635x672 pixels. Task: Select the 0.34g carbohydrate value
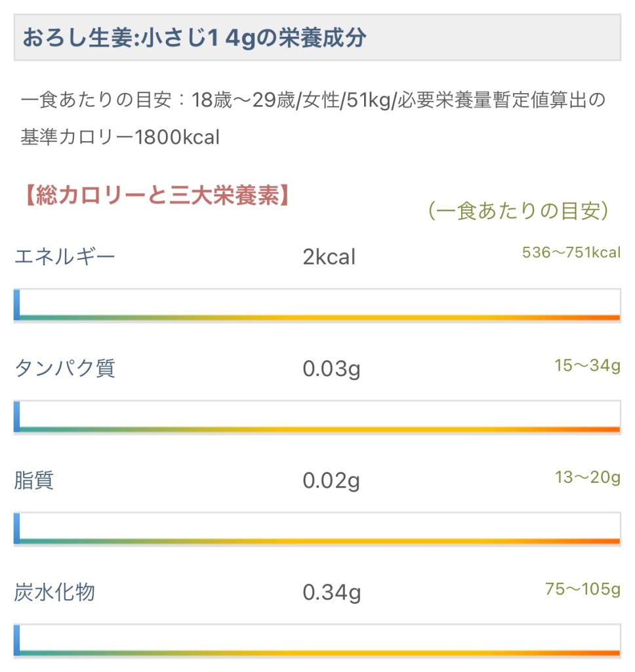(x=331, y=593)
